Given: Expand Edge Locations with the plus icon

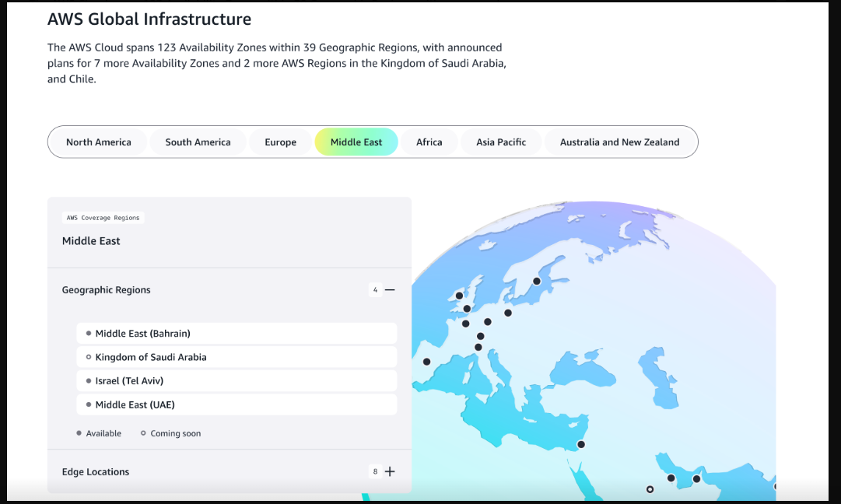Looking at the screenshot, I should tap(390, 471).
